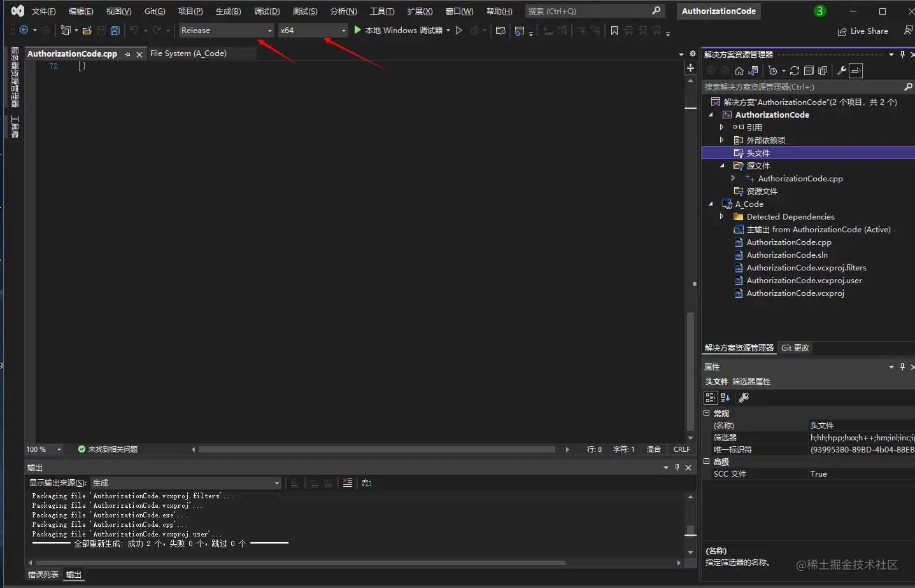Image resolution: width=915 pixels, height=588 pixels.
Task: Click the Live Share button
Action: point(863,31)
